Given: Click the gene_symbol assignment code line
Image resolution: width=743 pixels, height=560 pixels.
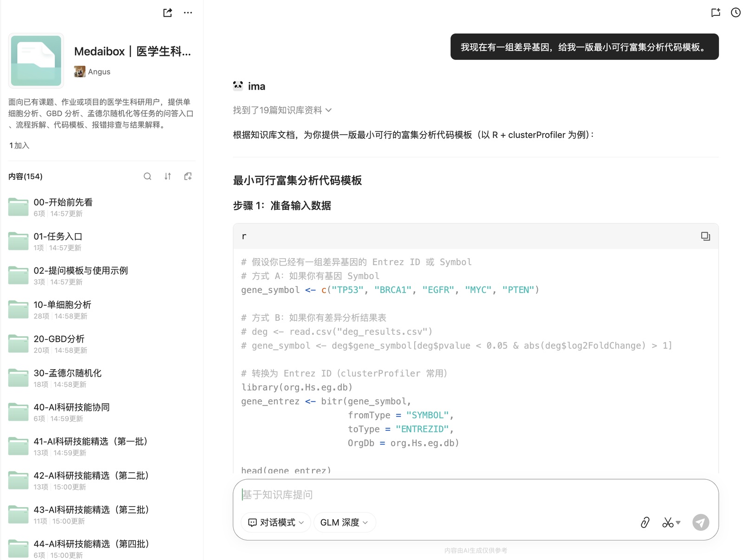Looking at the screenshot, I should 390,290.
